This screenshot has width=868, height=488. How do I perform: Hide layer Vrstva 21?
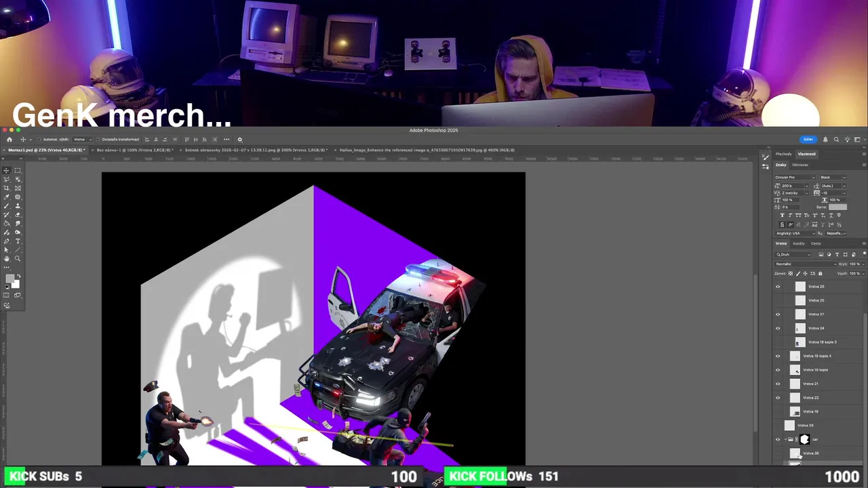pyautogui.click(x=778, y=384)
